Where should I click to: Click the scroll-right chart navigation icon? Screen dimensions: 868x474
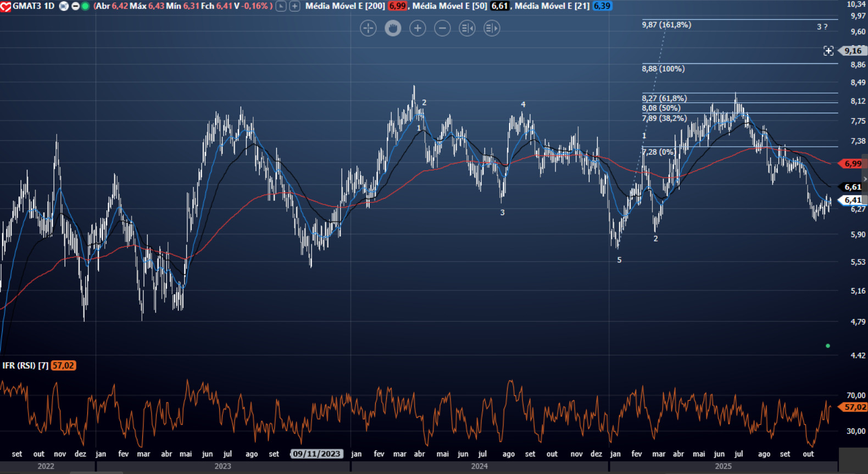coord(492,28)
